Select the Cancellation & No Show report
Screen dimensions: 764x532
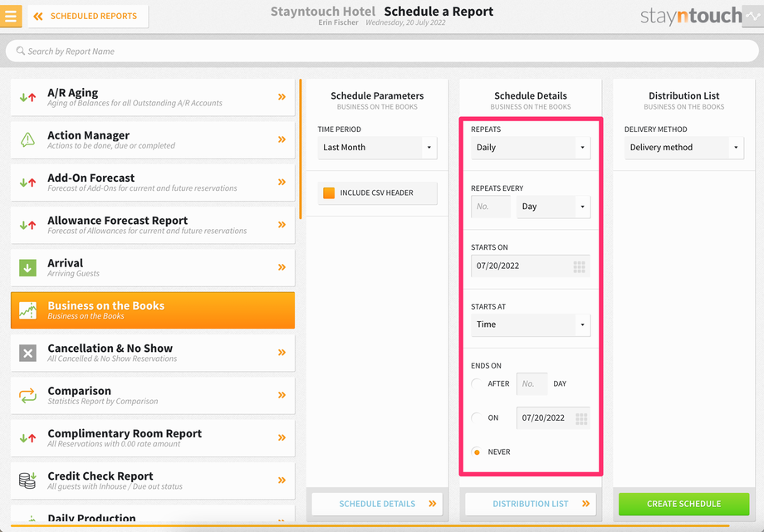coord(153,353)
